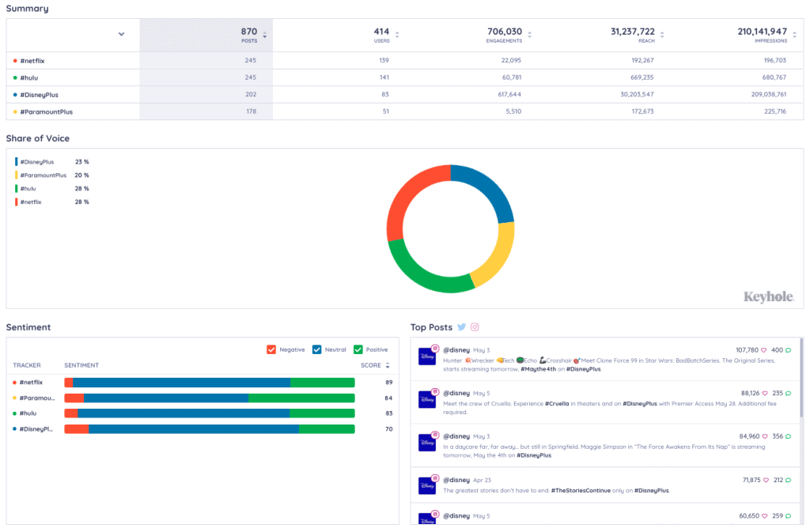
Task: Click the #DisneyPl... sentiment bar
Action: 209,428
